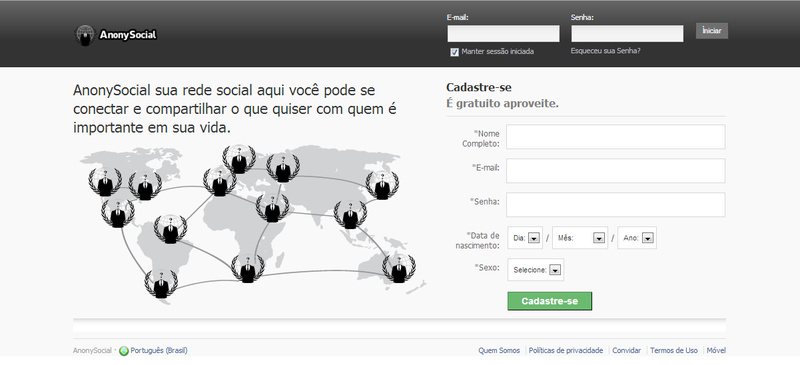Click the Anonymous emblem at South America's tip
The width and height of the screenshot is (800, 365).
[161, 283]
